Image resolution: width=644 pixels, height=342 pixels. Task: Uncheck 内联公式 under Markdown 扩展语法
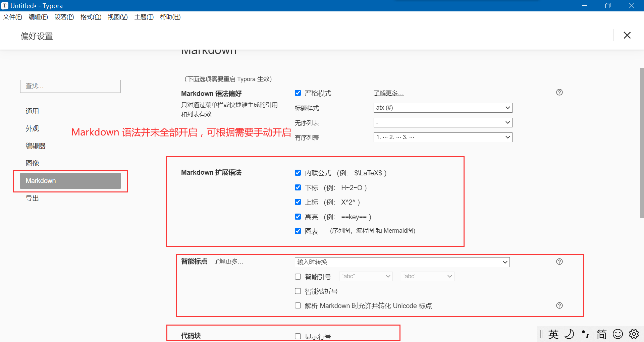pos(298,173)
